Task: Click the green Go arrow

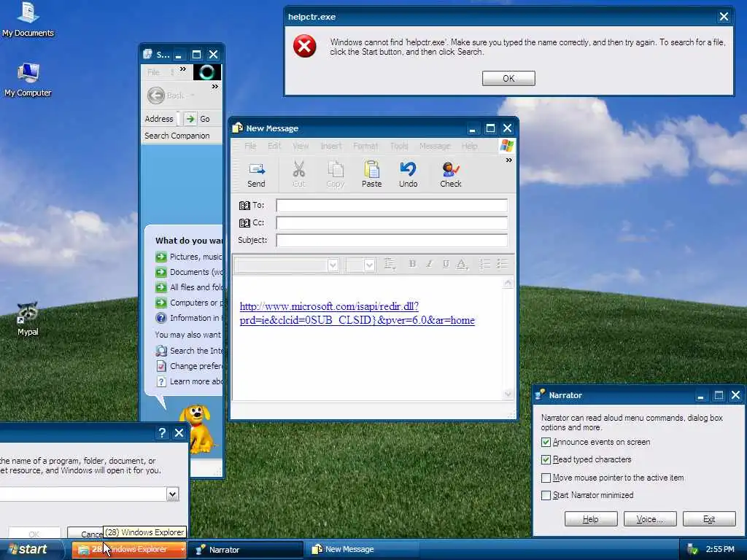Action: click(x=190, y=119)
